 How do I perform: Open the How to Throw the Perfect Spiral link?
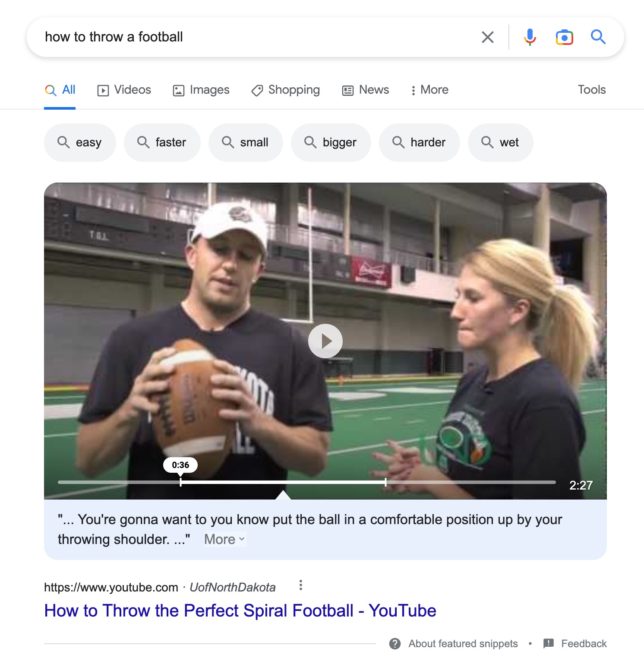[240, 610]
